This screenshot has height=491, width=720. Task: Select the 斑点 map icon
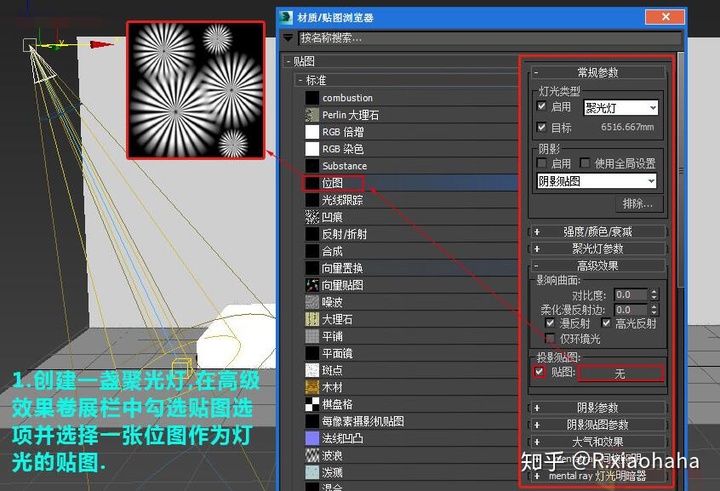click(x=312, y=370)
